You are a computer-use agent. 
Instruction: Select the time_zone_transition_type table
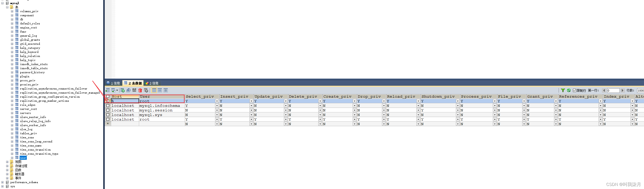(39, 154)
